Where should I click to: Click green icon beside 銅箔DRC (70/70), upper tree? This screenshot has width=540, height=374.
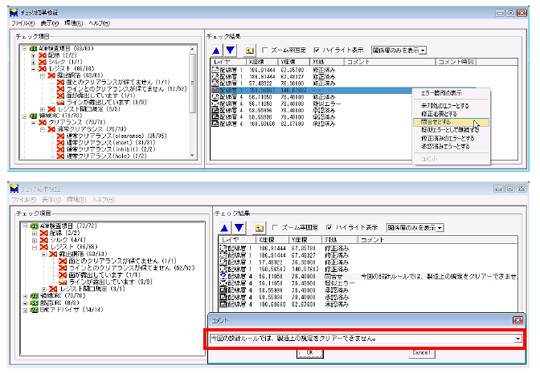click(x=34, y=116)
